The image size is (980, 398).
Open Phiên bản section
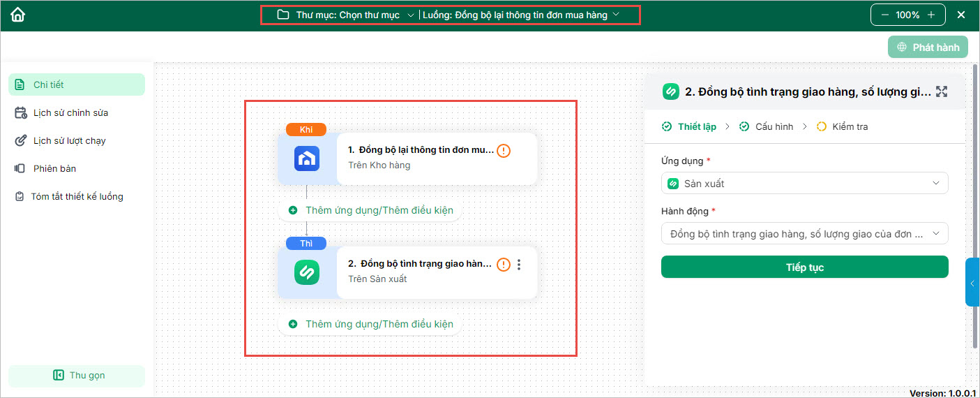pos(77,168)
